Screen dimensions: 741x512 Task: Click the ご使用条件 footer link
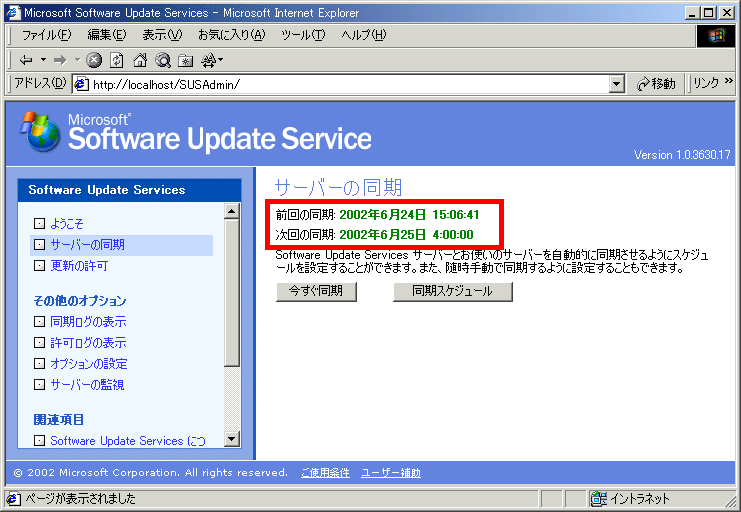point(325,472)
